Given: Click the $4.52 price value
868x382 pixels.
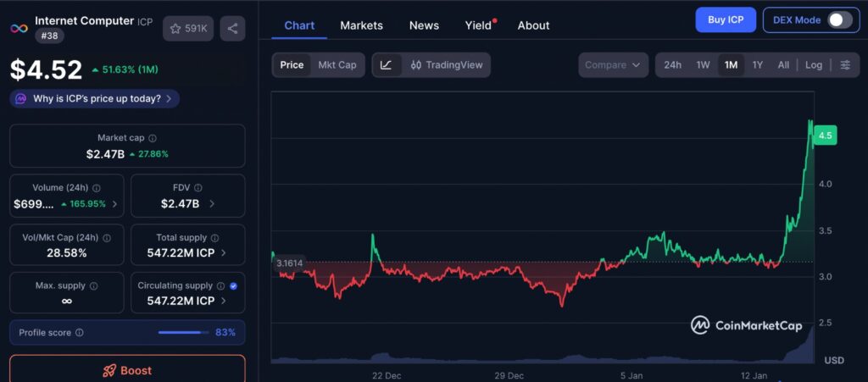Looking at the screenshot, I should point(47,69).
